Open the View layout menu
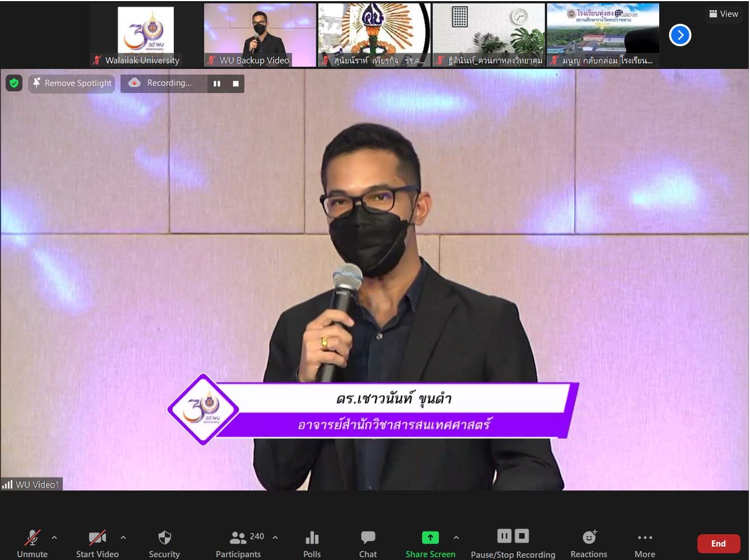Image resolution: width=750 pixels, height=560 pixels. coord(723,14)
